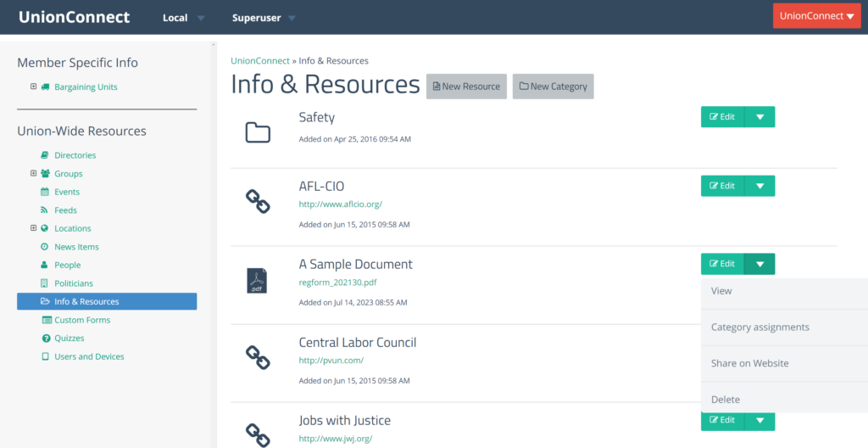Image resolution: width=868 pixels, height=448 pixels.
Task: Open the Local dropdown in top bar
Action: (x=183, y=18)
